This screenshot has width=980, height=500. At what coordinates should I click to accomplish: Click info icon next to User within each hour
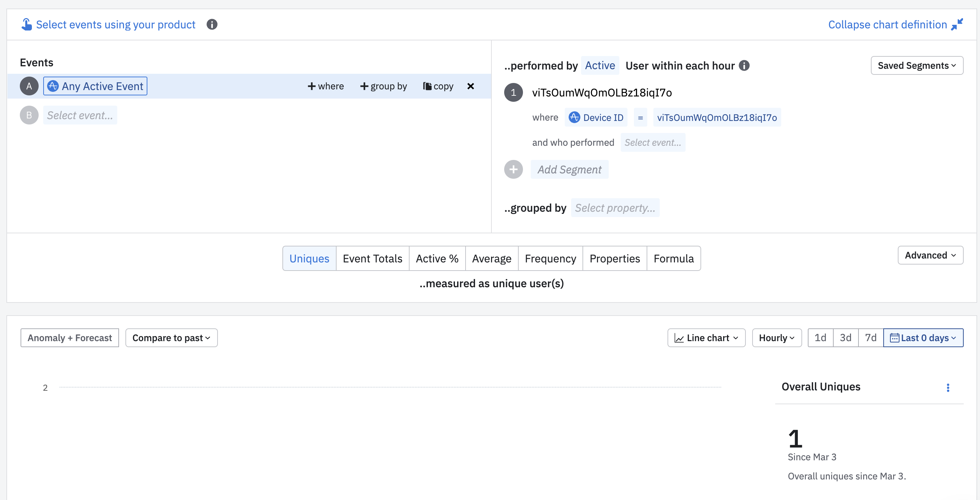tap(744, 66)
